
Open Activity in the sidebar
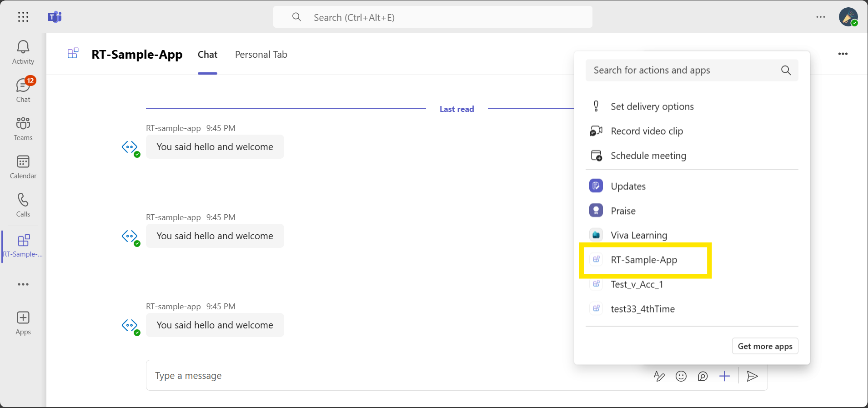(23, 53)
